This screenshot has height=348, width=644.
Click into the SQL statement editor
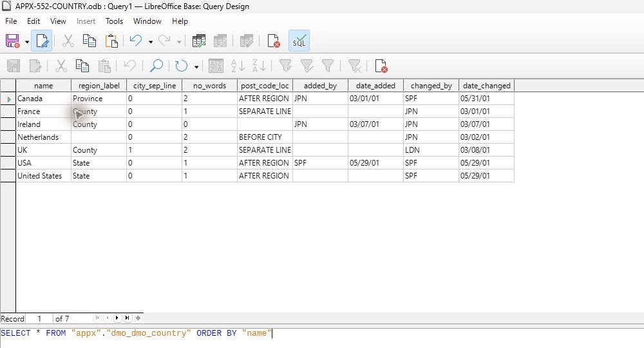click(x=322, y=338)
